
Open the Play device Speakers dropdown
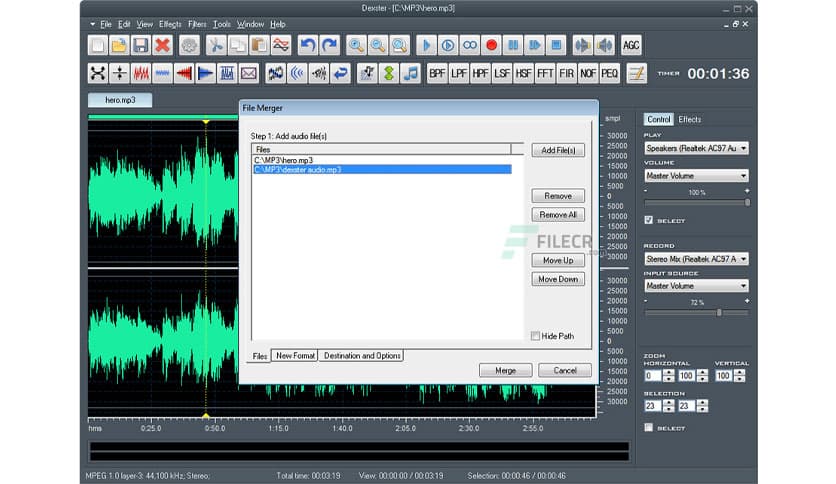696,148
